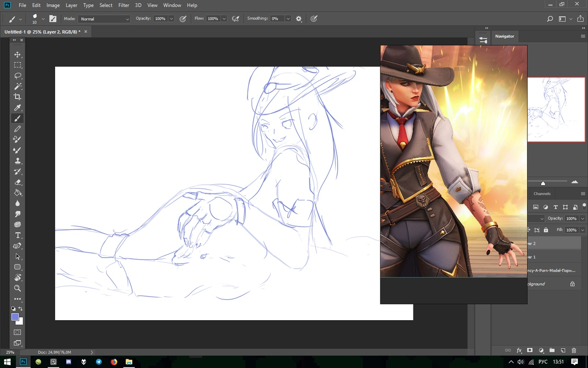Select the Eraser tool
The width and height of the screenshot is (588, 368).
coord(17,182)
